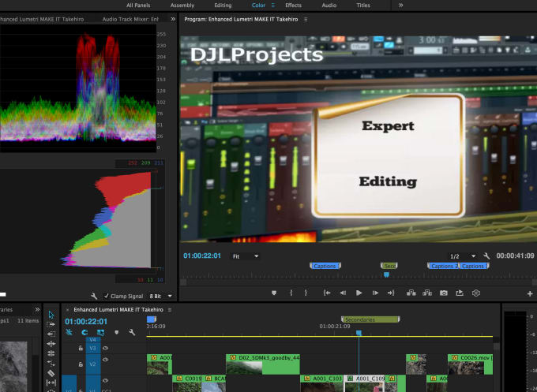The image size is (537, 392).
Task: Step forward one frame
Action: pyautogui.click(x=375, y=293)
